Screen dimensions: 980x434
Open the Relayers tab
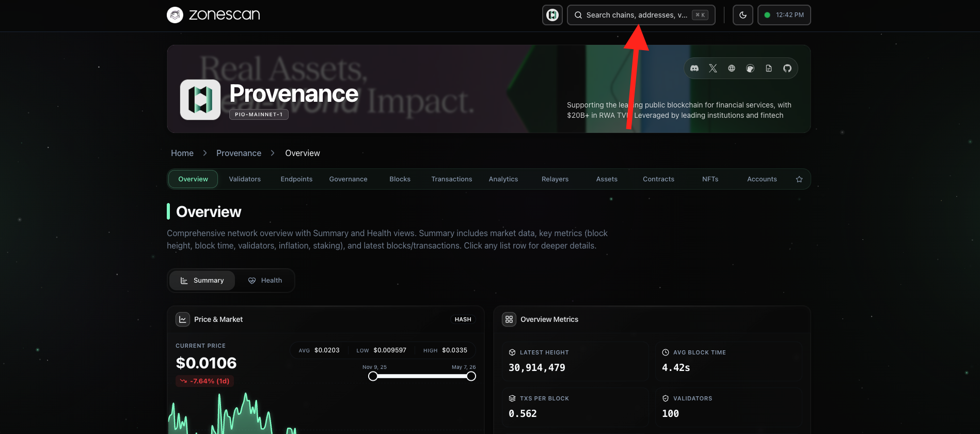[555, 179]
